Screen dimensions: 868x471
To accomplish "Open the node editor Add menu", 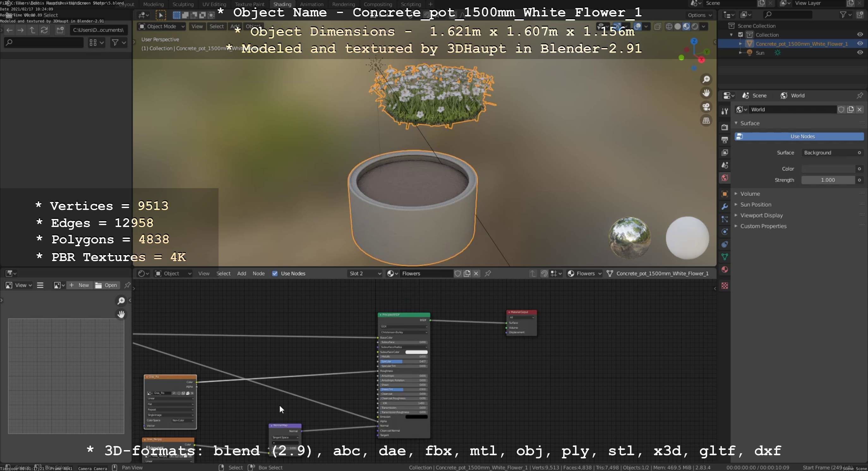I will tap(241, 273).
